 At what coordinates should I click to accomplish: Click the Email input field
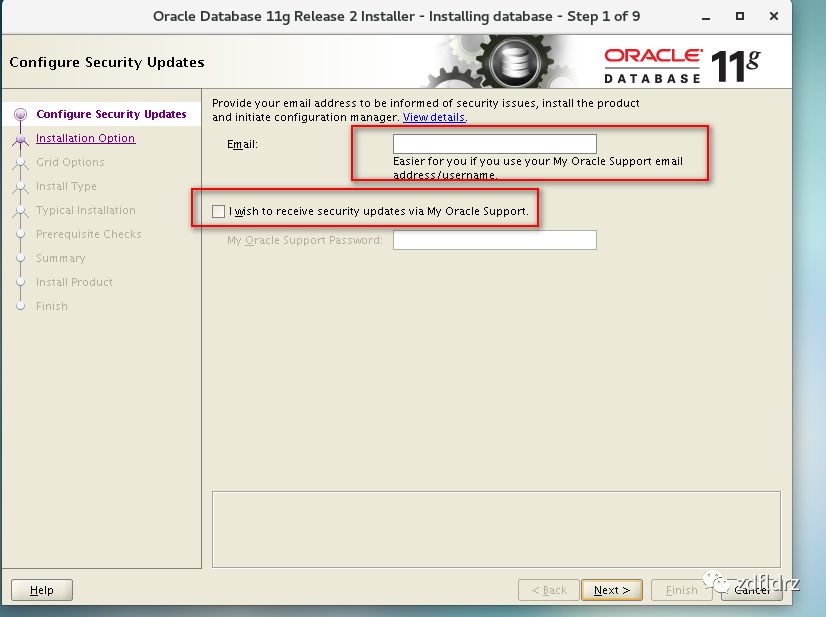click(x=495, y=144)
